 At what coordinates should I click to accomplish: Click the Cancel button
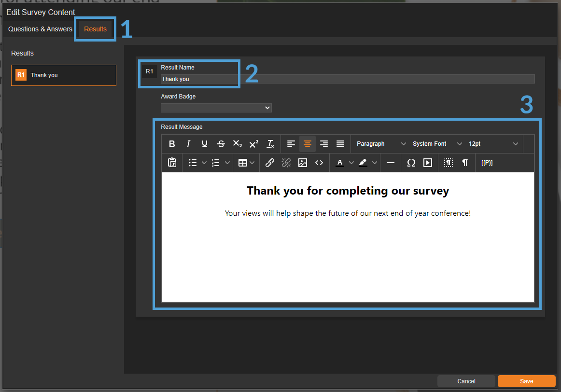[466, 381]
